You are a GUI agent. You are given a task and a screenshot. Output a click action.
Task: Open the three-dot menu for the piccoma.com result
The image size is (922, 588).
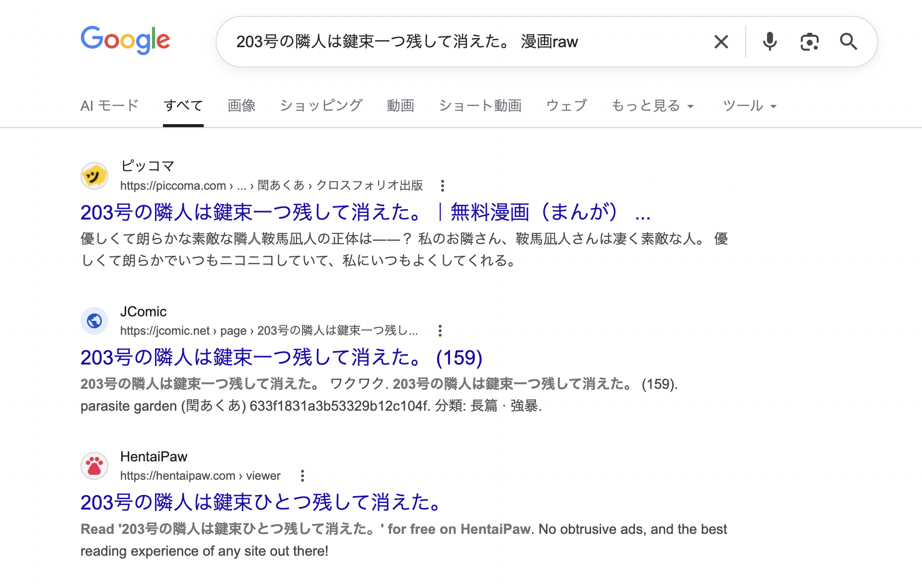click(442, 186)
